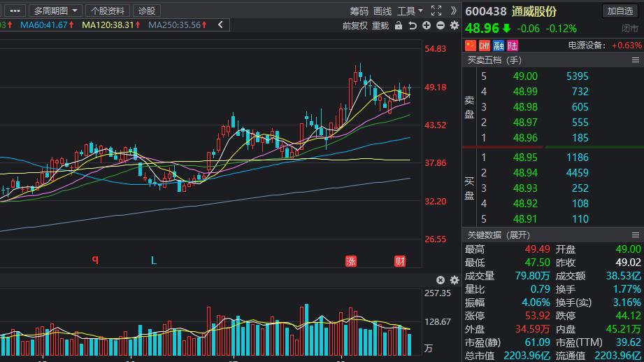
Task: Open the 个股资料 tab
Action: pyautogui.click(x=108, y=11)
